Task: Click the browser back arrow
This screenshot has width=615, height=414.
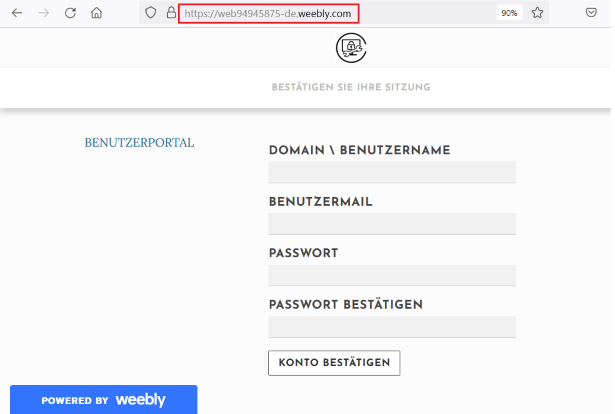Action: click(17, 13)
